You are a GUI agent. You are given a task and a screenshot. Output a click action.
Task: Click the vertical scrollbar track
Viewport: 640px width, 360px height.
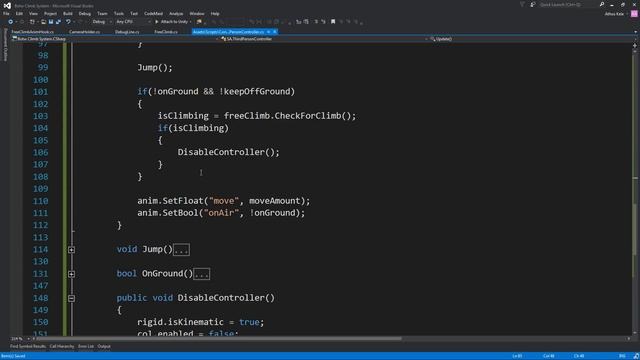pyautogui.click(x=635, y=192)
